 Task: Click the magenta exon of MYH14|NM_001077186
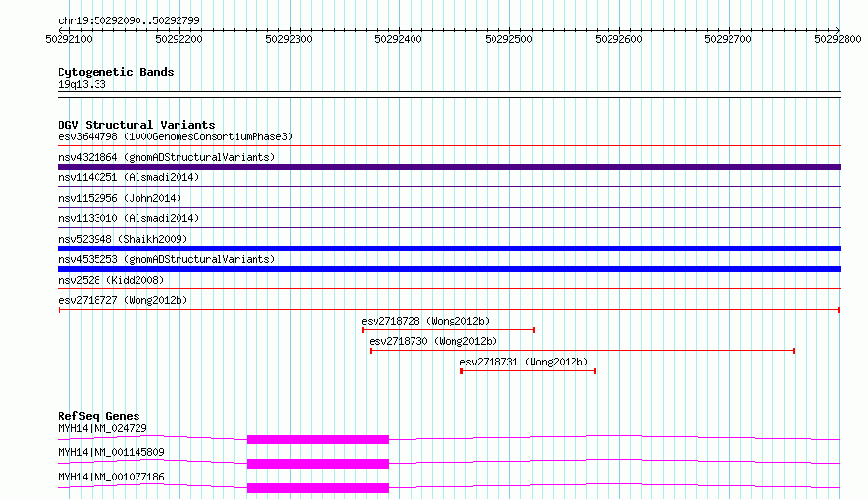pyautogui.click(x=318, y=488)
